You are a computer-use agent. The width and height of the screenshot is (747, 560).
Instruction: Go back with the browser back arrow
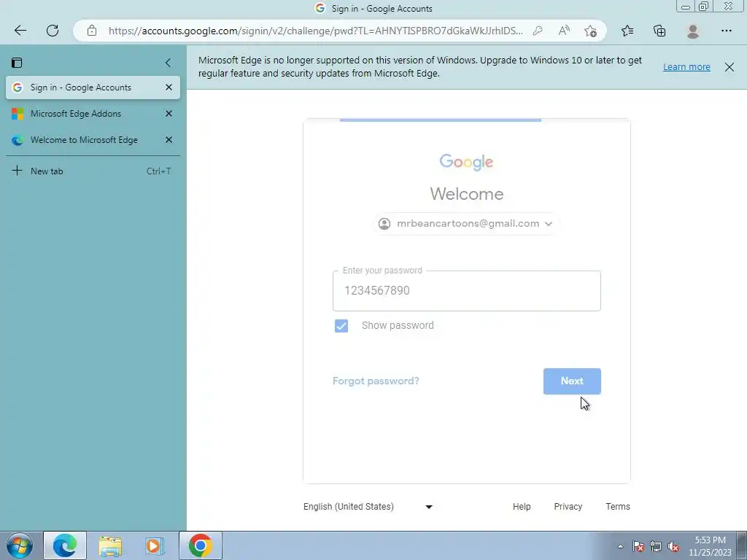pos(20,31)
